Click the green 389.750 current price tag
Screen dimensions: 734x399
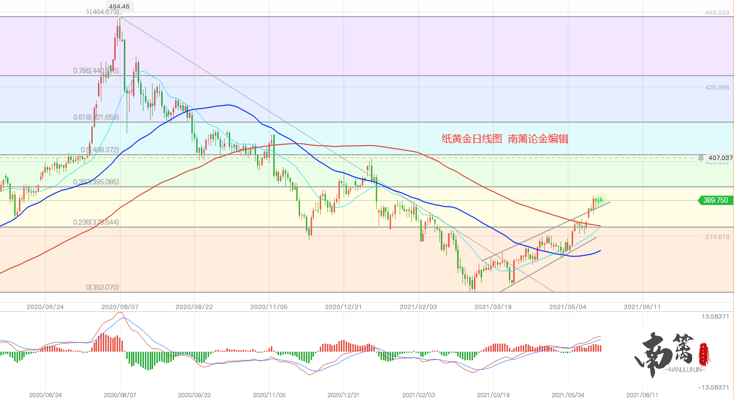[x=715, y=200]
